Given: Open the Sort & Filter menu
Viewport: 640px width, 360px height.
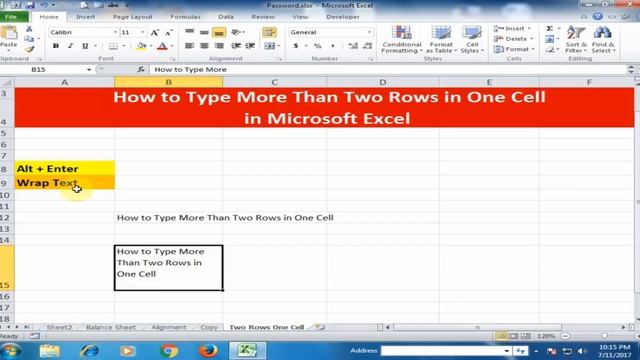Looking at the screenshot, I should pyautogui.click(x=576, y=40).
